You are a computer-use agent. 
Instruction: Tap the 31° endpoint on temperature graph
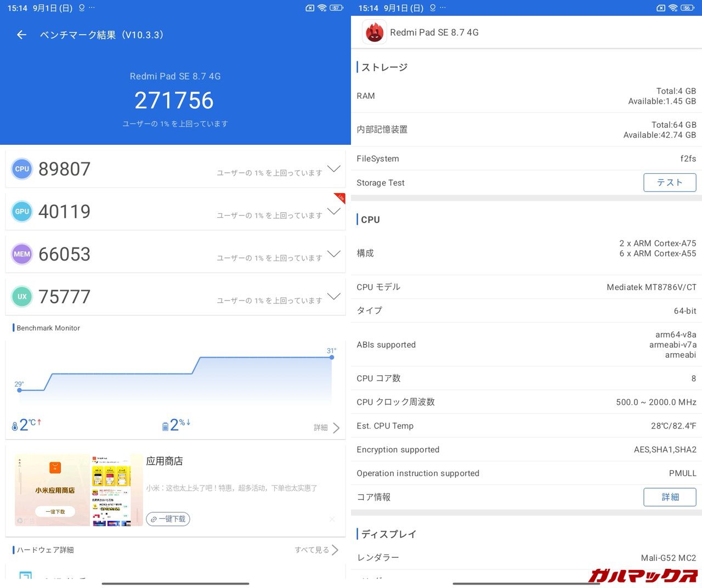[x=332, y=358]
